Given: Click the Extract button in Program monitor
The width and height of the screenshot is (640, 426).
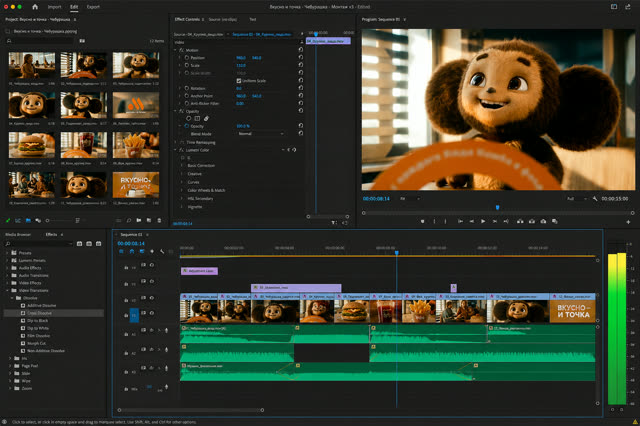Looking at the screenshot, I should pyautogui.click(x=532, y=221).
